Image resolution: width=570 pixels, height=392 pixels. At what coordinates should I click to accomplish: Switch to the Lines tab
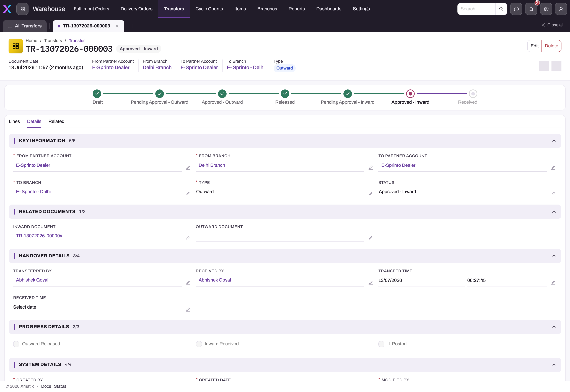[14, 121]
